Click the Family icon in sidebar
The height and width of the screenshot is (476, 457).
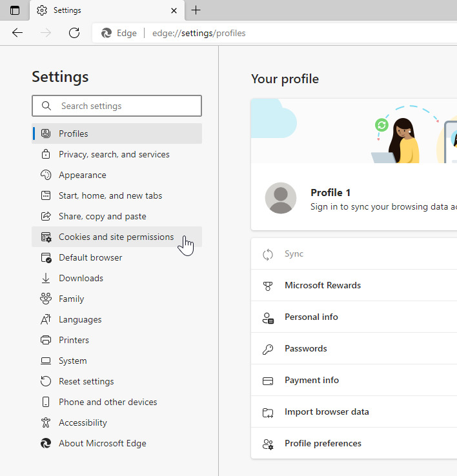pos(46,299)
